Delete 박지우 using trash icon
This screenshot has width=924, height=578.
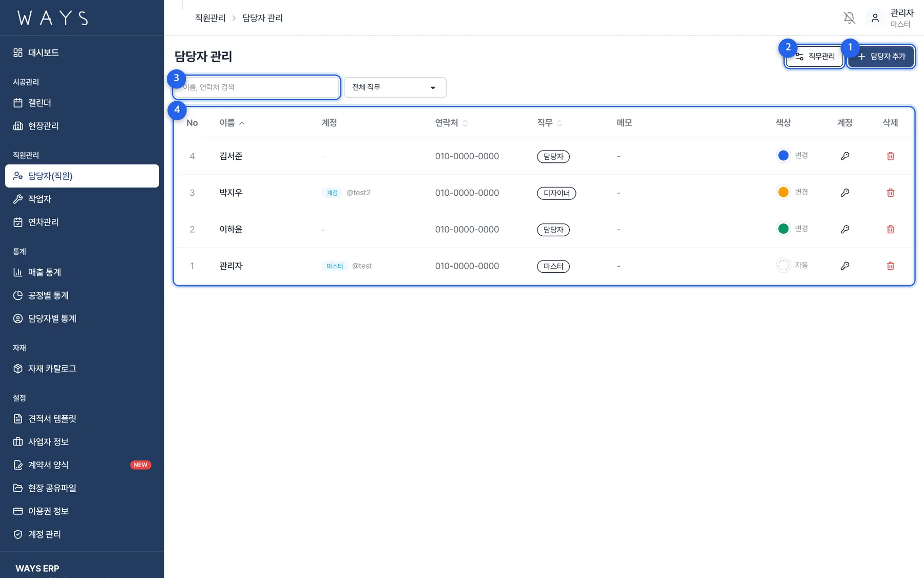pyautogui.click(x=891, y=193)
